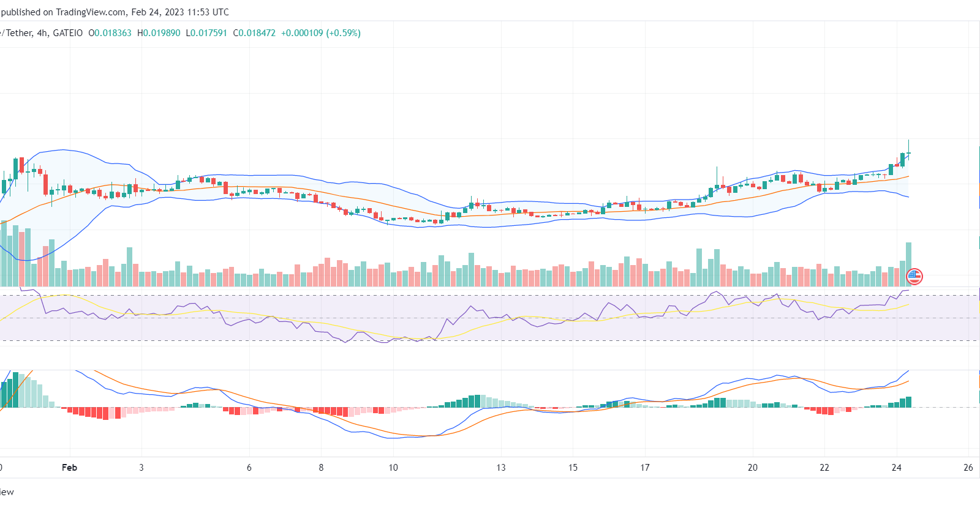Click the close price value C0.018472
The height and width of the screenshot is (505, 980).
click(254, 33)
